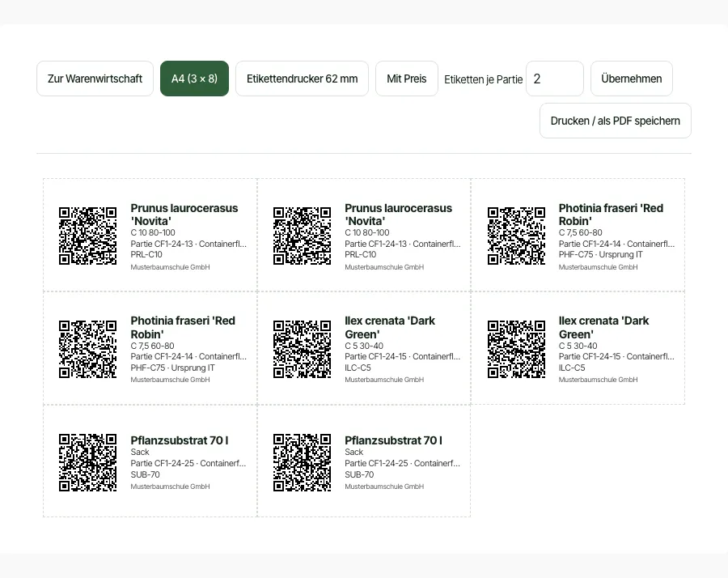Click QR code of first Photinia fraseri label
The height and width of the screenshot is (578, 728).
point(516,236)
